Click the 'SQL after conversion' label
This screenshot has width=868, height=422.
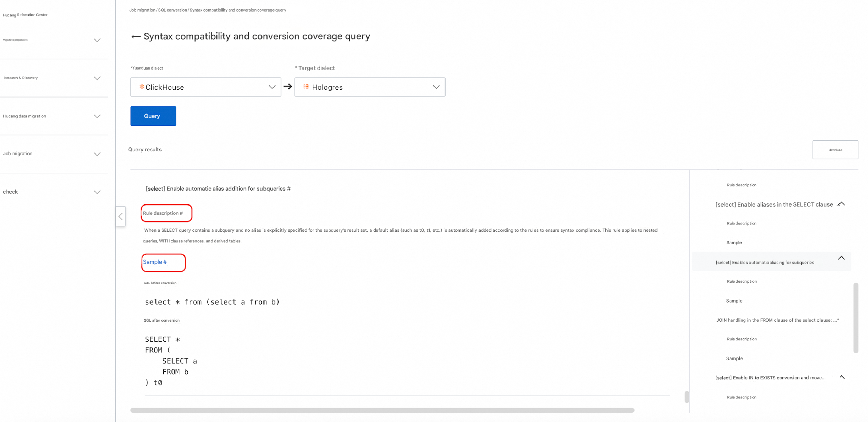(x=162, y=320)
